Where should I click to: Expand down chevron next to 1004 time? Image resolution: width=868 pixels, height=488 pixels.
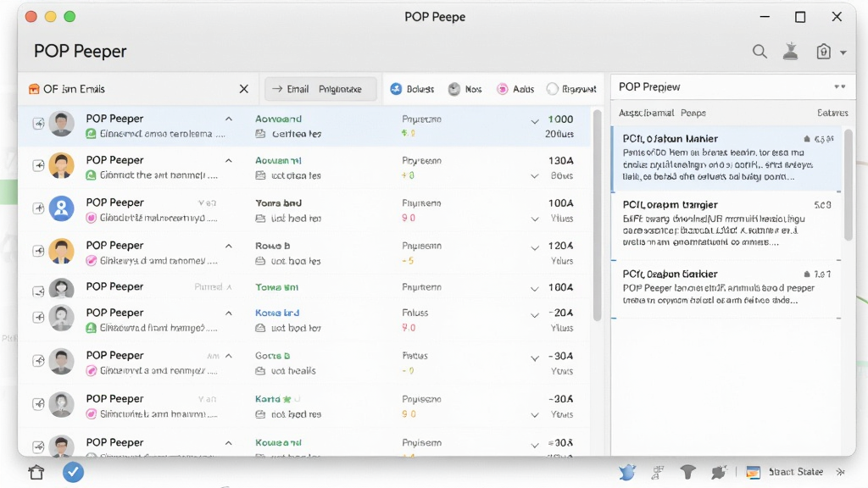pos(535,289)
